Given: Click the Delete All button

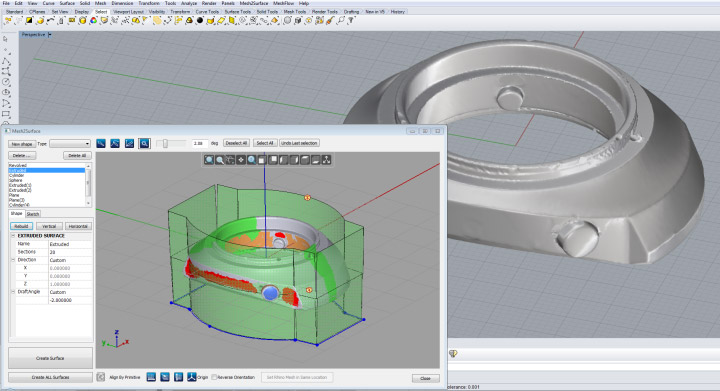Looking at the screenshot, I should tap(77, 156).
